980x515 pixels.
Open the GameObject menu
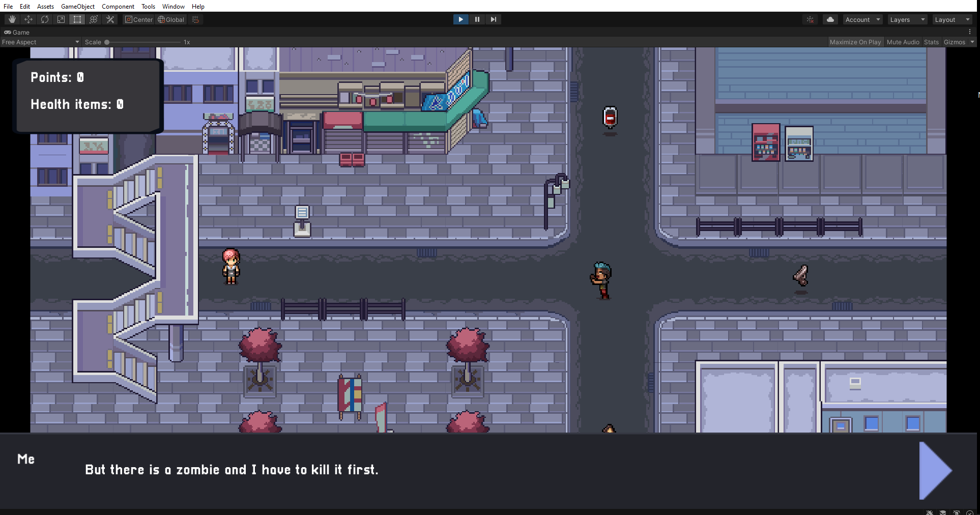(77, 6)
